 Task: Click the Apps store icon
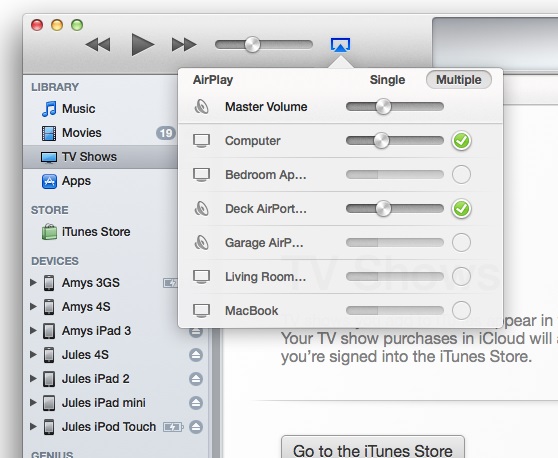pyautogui.click(x=49, y=181)
